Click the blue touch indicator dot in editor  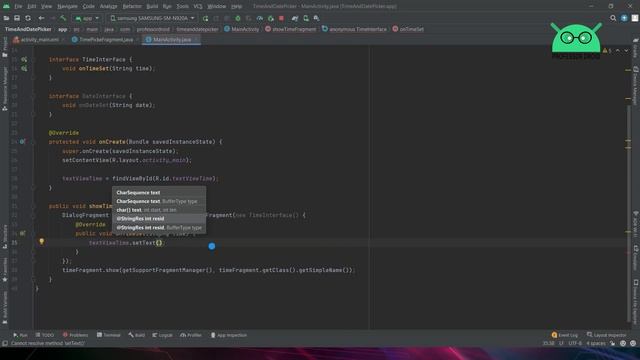tap(212, 246)
